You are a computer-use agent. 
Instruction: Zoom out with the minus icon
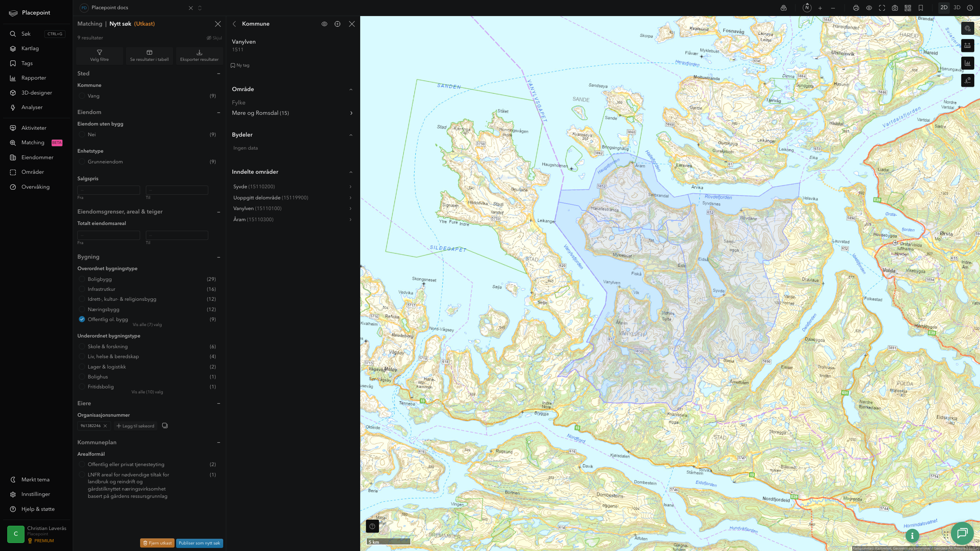pos(833,8)
